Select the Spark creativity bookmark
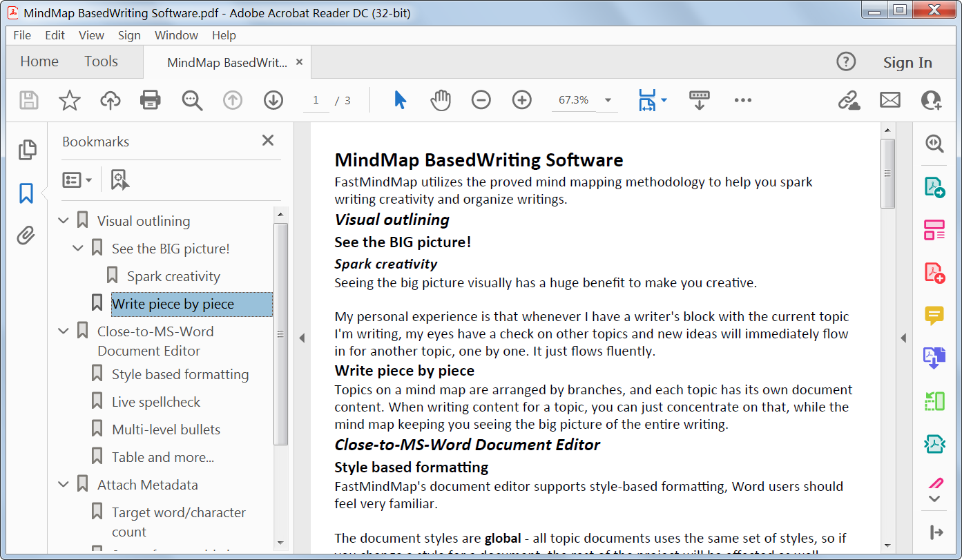The height and width of the screenshot is (560, 962). click(x=173, y=276)
